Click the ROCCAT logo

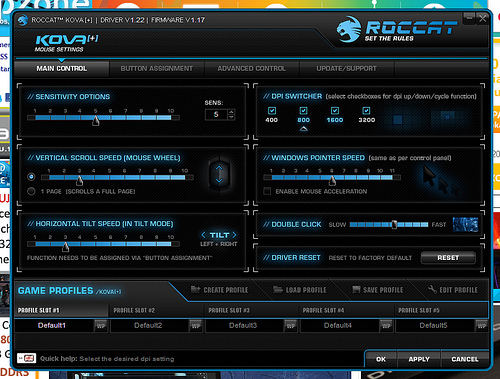click(x=397, y=29)
